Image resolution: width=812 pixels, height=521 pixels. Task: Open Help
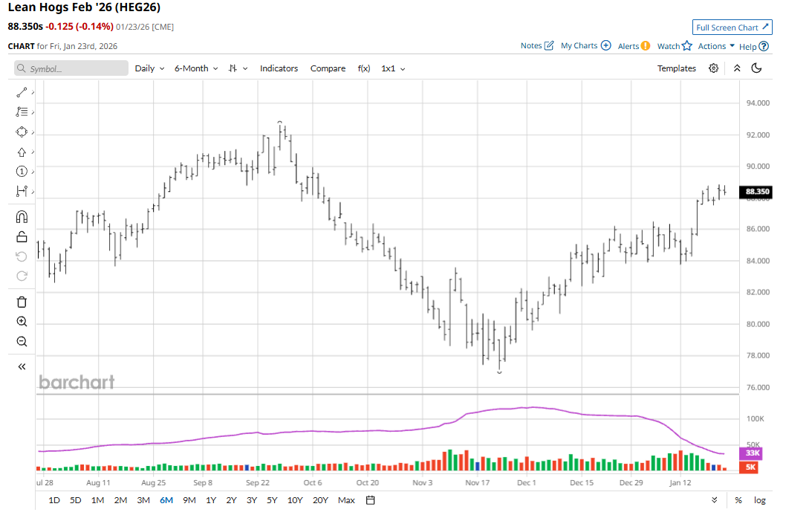click(753, 47)
